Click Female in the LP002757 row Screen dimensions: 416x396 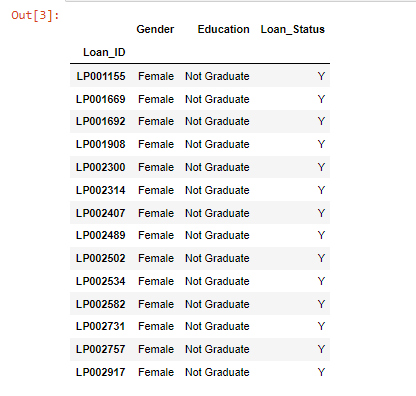click(x=156, y=349)
